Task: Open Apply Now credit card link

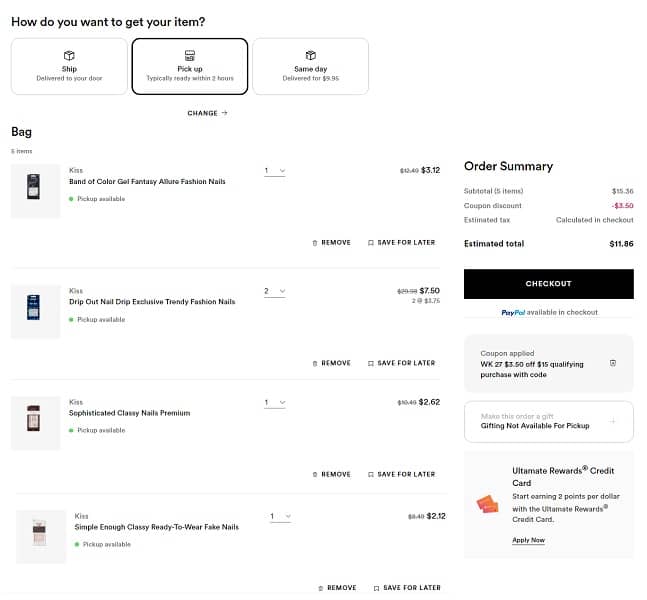Action: coord(528,540)
